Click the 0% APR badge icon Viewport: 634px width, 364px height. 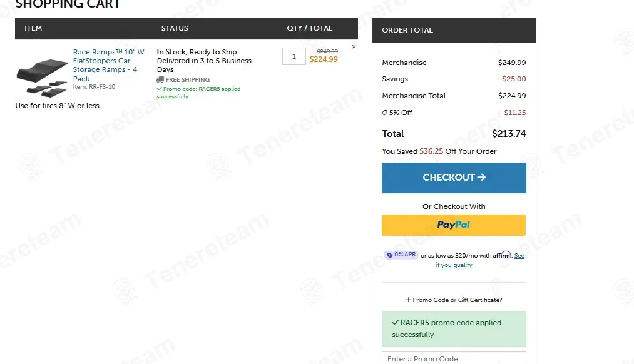[x=389, y=255]
